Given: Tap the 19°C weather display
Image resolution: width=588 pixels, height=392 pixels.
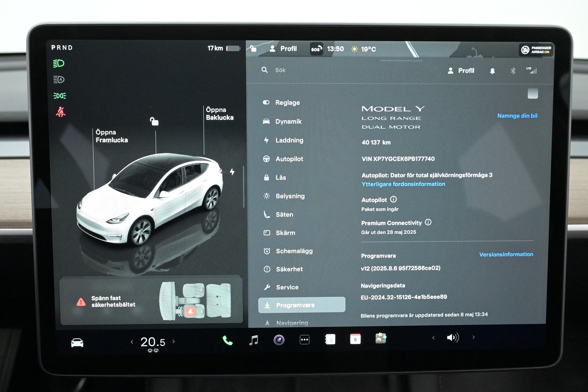Looking at the screenshot, I should coord(364,49).
